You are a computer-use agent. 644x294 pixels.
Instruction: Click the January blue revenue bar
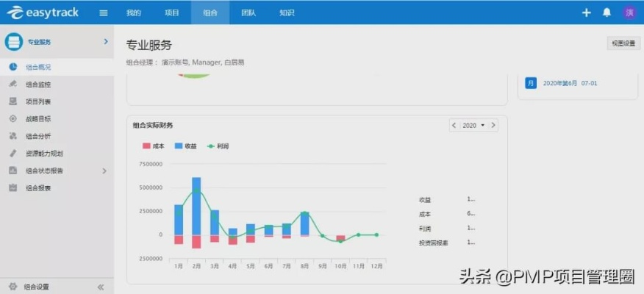click(x=179, y=220)
